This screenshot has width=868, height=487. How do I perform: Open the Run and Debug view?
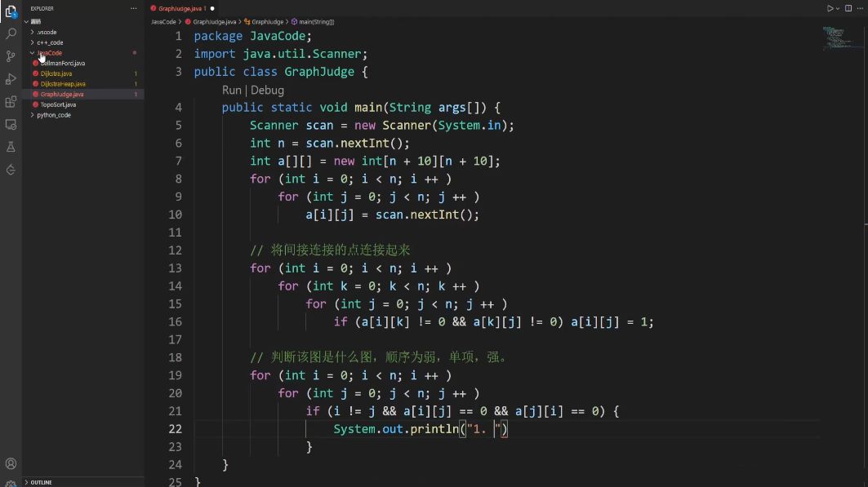pos(11,79)
